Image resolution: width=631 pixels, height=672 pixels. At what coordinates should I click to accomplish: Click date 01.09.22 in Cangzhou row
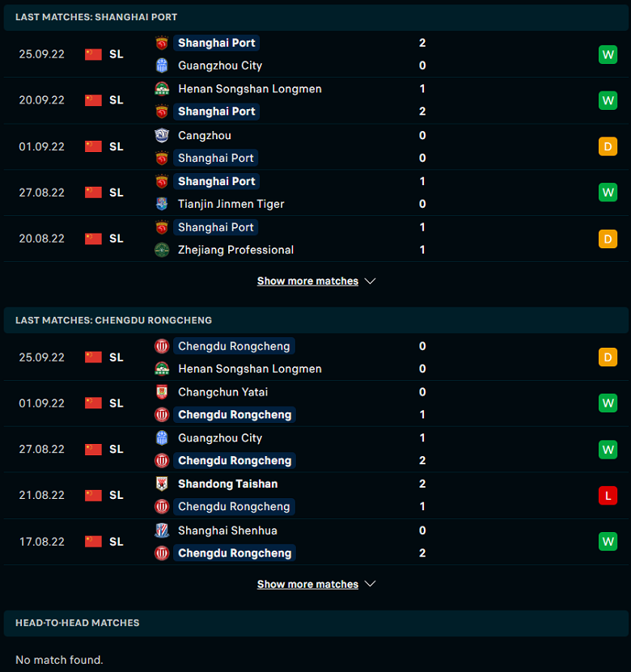(41, 146)
